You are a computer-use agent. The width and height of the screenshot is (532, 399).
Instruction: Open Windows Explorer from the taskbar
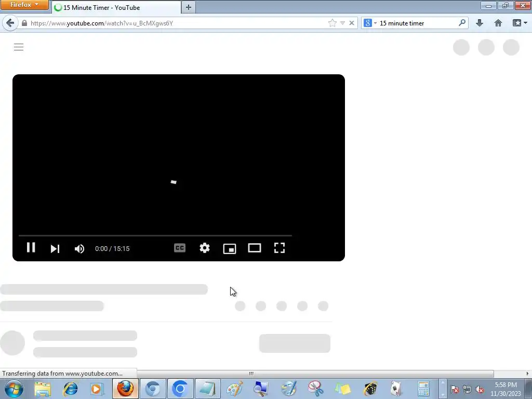43,389
